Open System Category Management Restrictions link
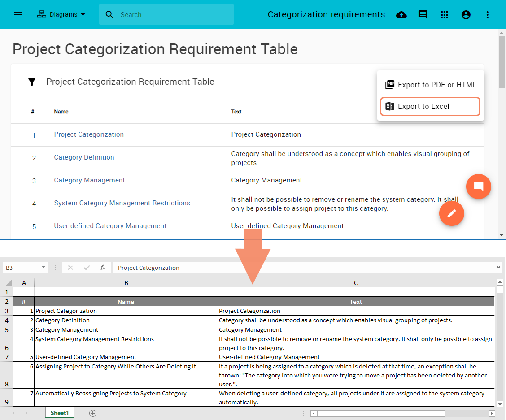 (x=122, y=203)
